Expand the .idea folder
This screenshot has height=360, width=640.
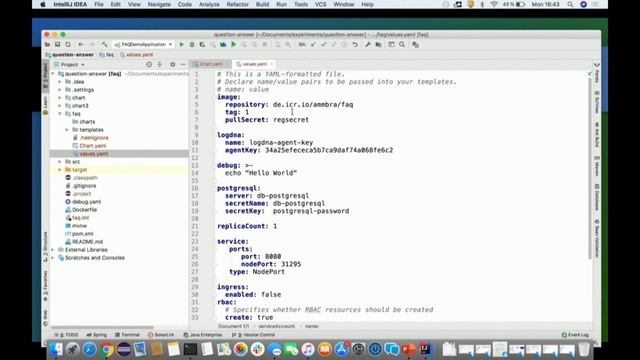click(x=60, y=82)
